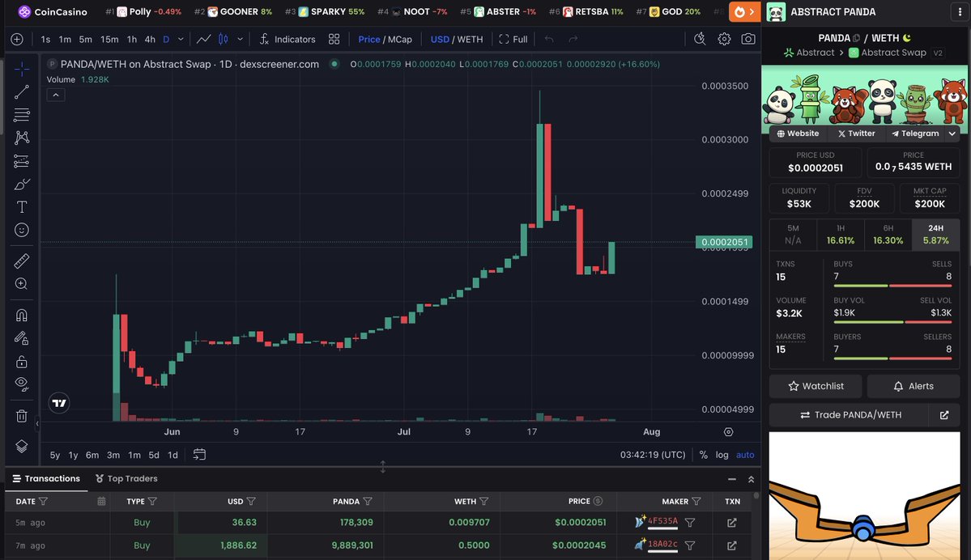Viewport: 971px width, 560px height.
Task: Collapse the transactions panel chevron
Action: click(752, 479)
